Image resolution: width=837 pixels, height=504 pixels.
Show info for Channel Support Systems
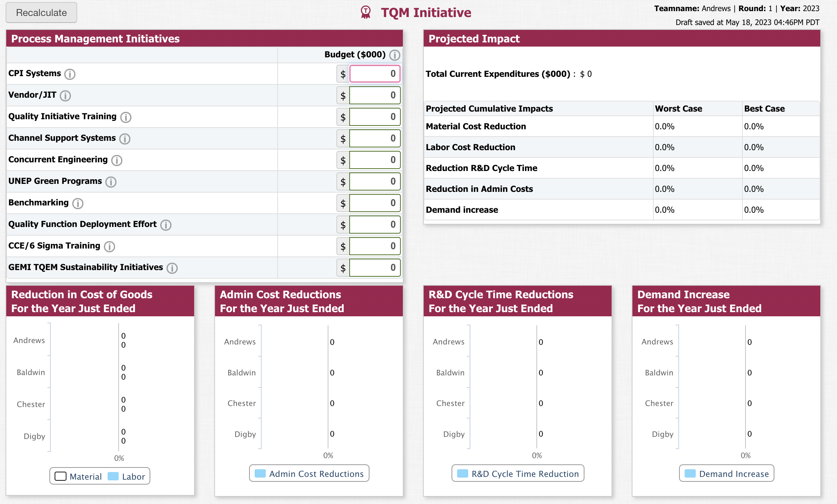[x=125, y=139]
